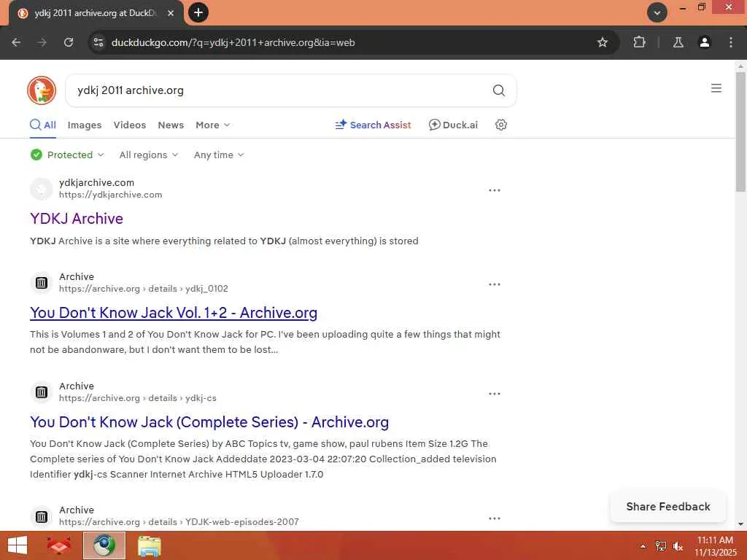Expand the All regions dropdown
747x560 pixels.
(149, 155)
